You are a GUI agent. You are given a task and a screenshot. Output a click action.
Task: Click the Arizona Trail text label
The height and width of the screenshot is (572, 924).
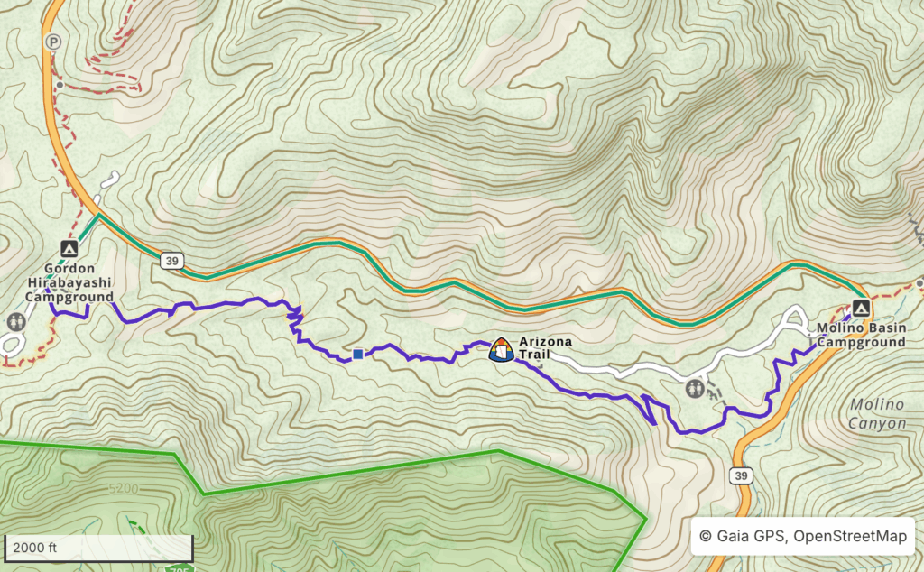(x=545, y=348)
